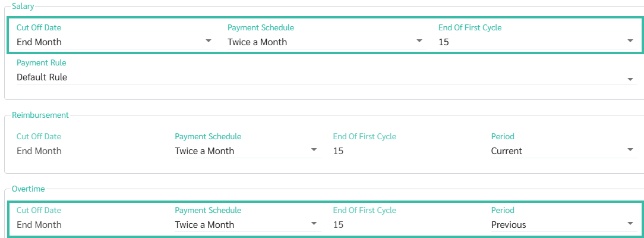Viewport: 644px width, 238px height.
Task: Click the Overtime Cut Off Date 'End Month' field
Action: pos(39,225)
